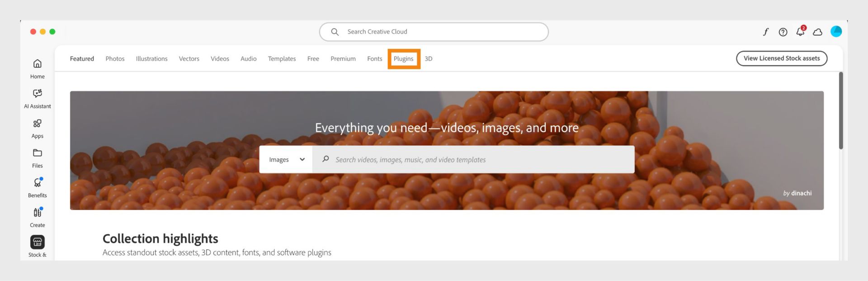Switch to the Templates tab
Screen dimensions: 868x281
point(282,59)
